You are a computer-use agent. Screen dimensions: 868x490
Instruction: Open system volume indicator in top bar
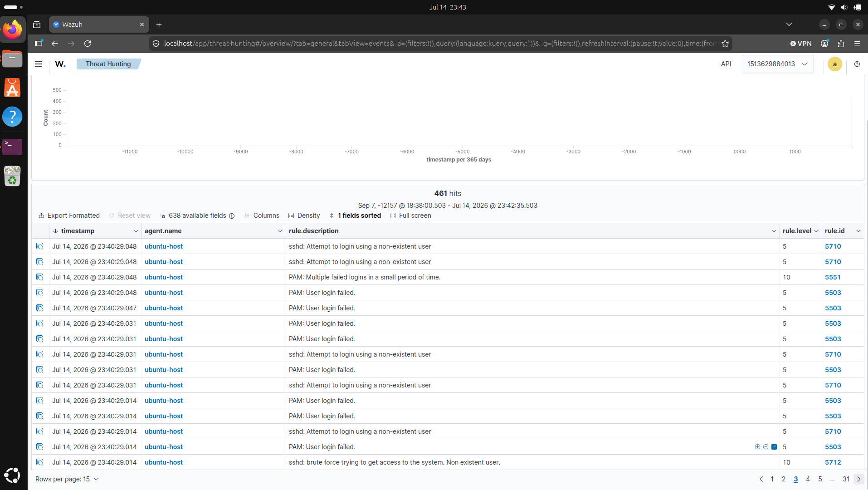click(x=844, y=7)
